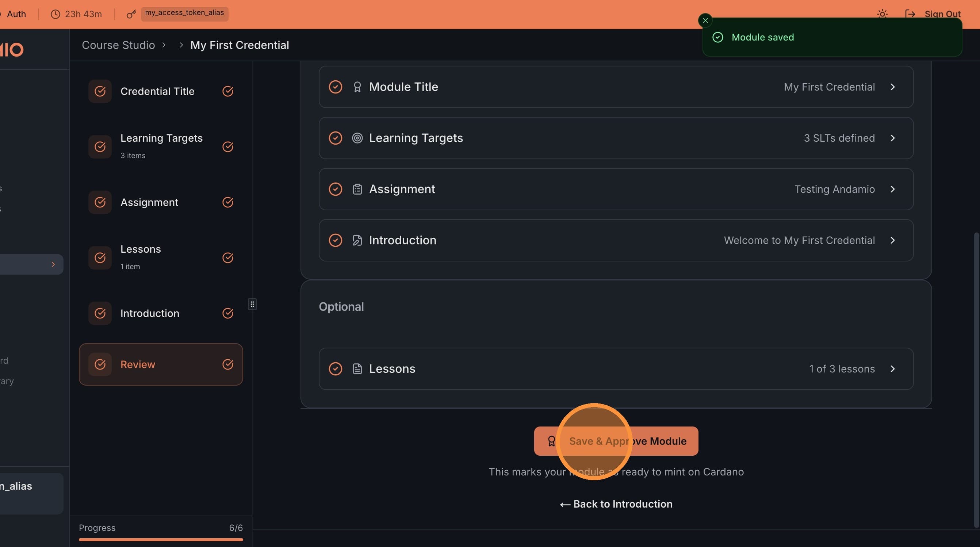The image size is (980, 547).
Task: Click the document icon beside Introduction
Action: click(357, 240)
